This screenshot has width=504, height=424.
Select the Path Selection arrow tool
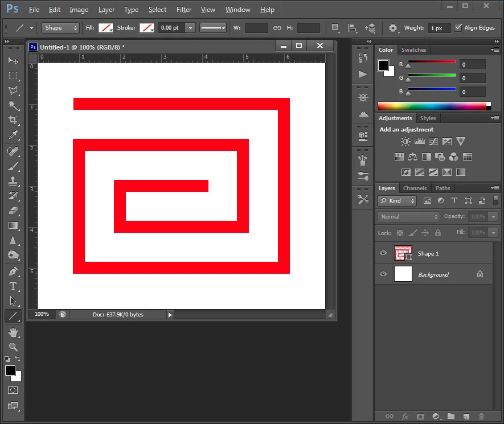coord(13,301)
